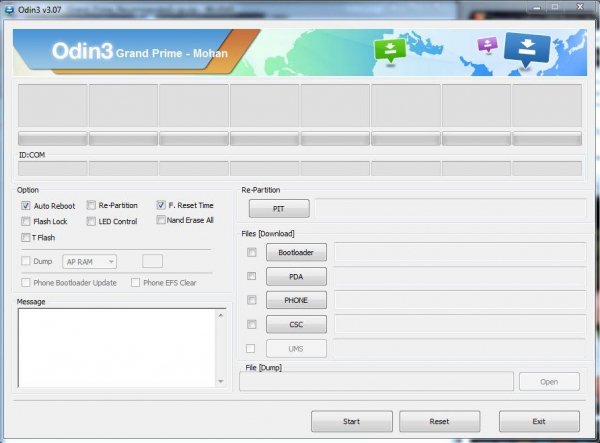The image size is (600, 443).
Task: Click the first ID:COM port slot
Action: coord(53,168)
